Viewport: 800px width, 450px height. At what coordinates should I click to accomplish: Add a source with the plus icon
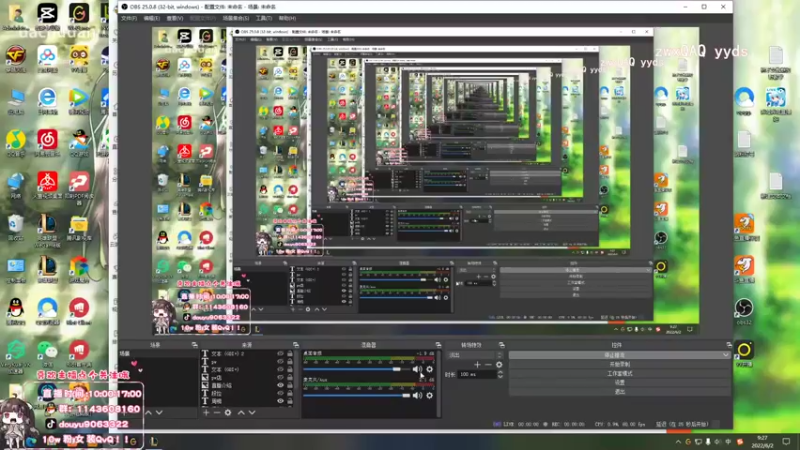point(206,412)
